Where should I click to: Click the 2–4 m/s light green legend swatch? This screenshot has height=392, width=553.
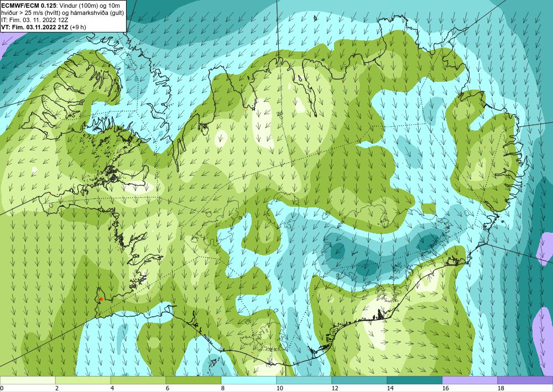tap(83, 380)
